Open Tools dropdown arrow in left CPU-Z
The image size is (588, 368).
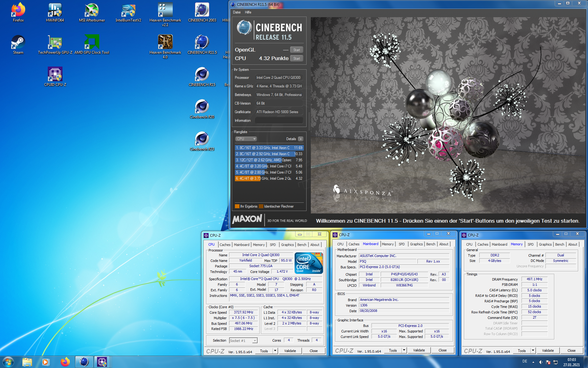tap(275, 351)
